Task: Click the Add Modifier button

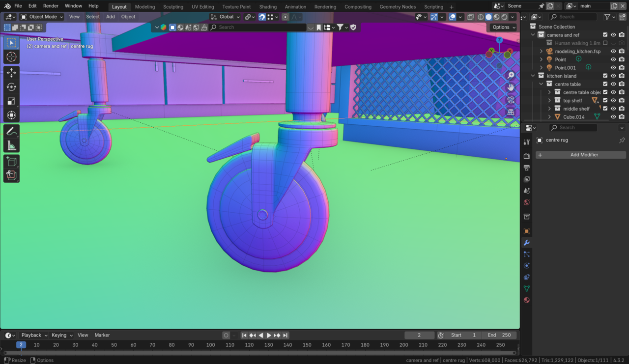Action: click(580, 155)
